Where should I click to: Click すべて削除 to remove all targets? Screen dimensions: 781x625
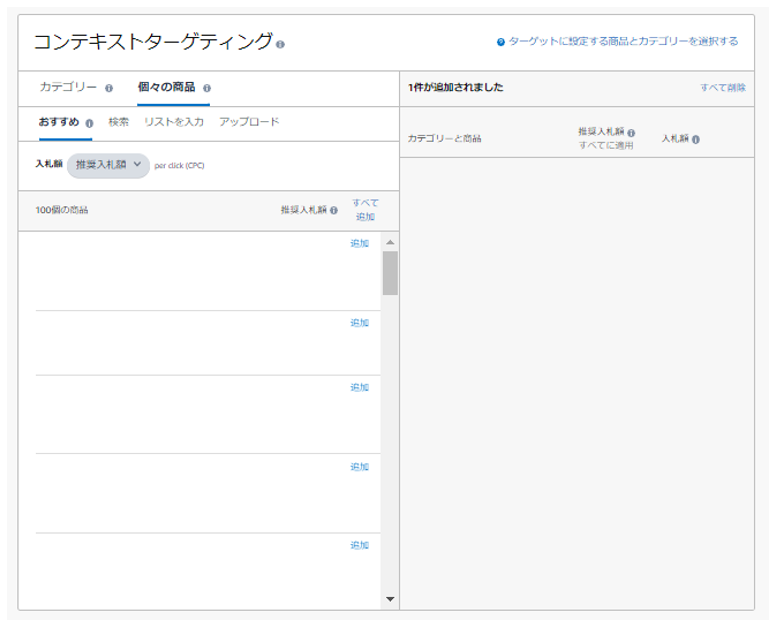point(723,88)
